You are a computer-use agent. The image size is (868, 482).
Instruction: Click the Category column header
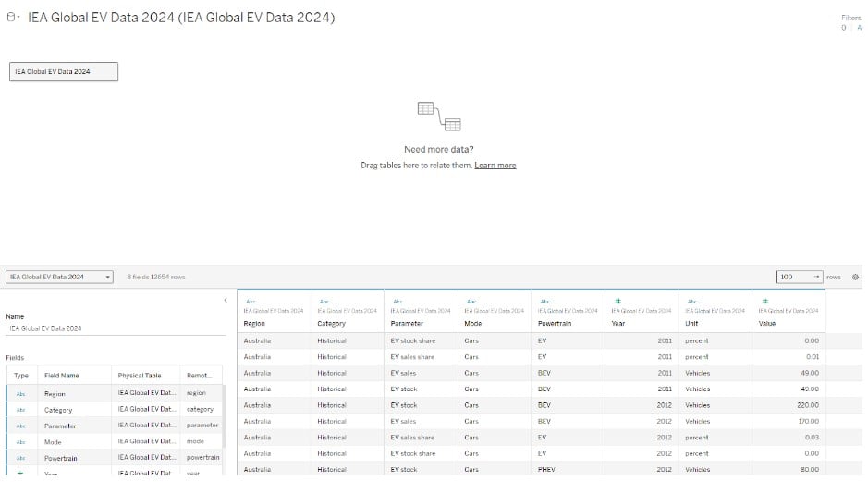(331, 324)
